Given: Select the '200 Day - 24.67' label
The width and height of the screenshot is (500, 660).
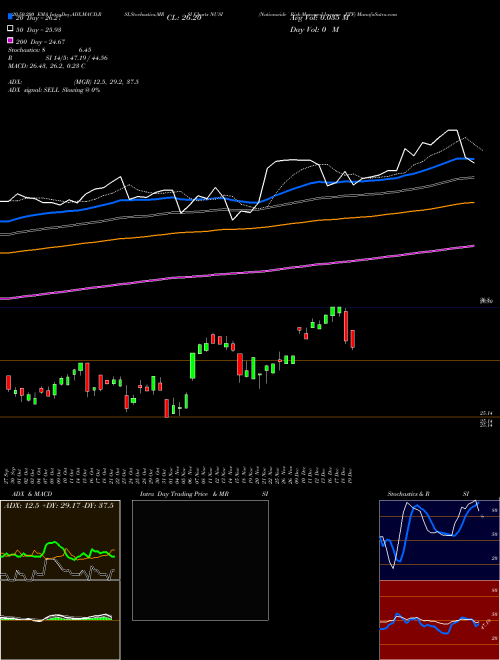Looking at the screenshot, I should (40, 41).
